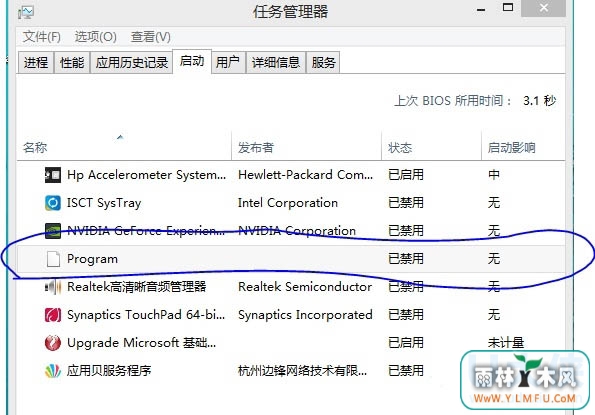Click publisher 杭州边锋网络技术有限...
This screenshot has height=415, width=595.
click(x=302, y=371)
